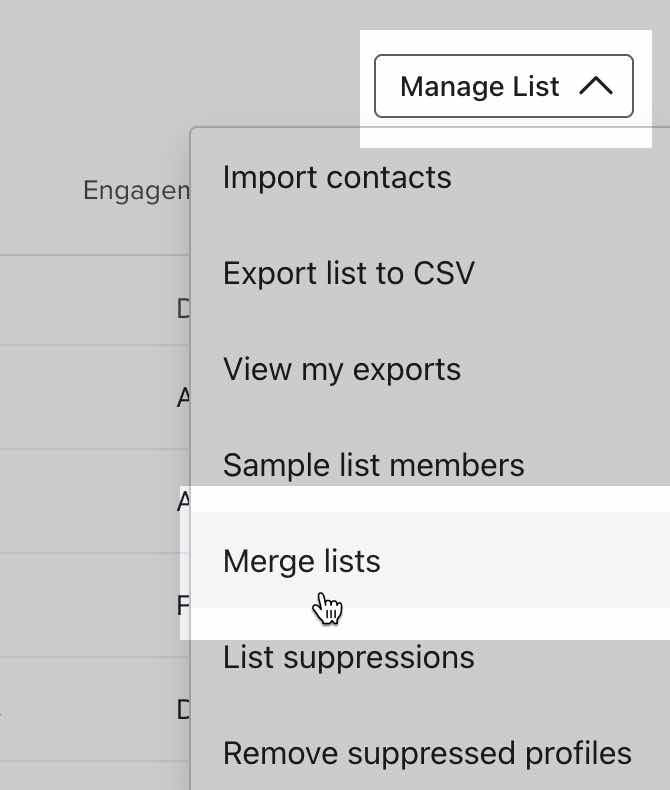This screenshot has height=790, width=670.
Task: Open List suppressions from the dropdown
Action: (348, 657)
